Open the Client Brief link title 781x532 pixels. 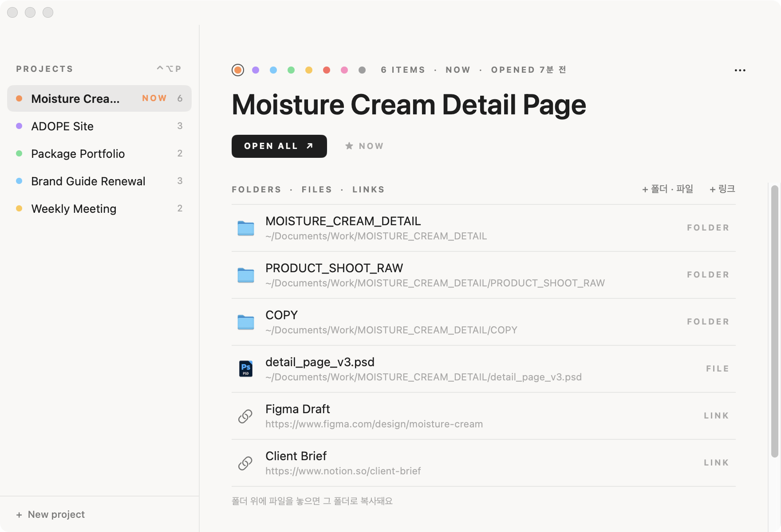[x=296, y=456]
